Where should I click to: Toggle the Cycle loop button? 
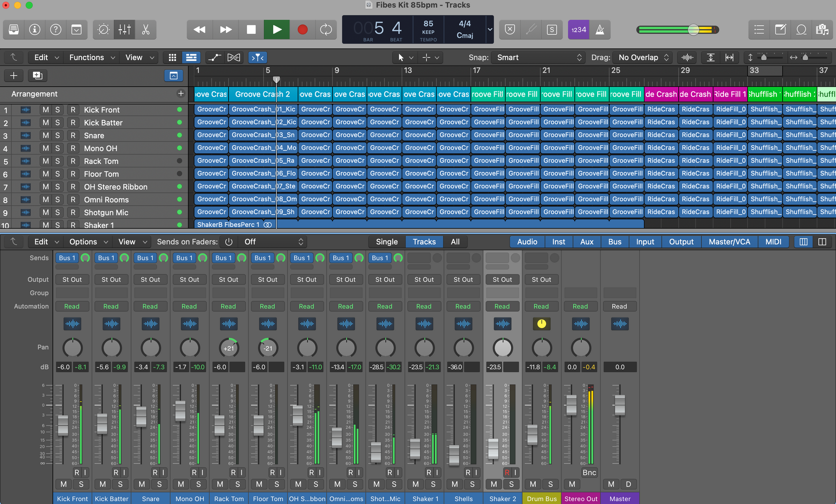tap(326, 30)
